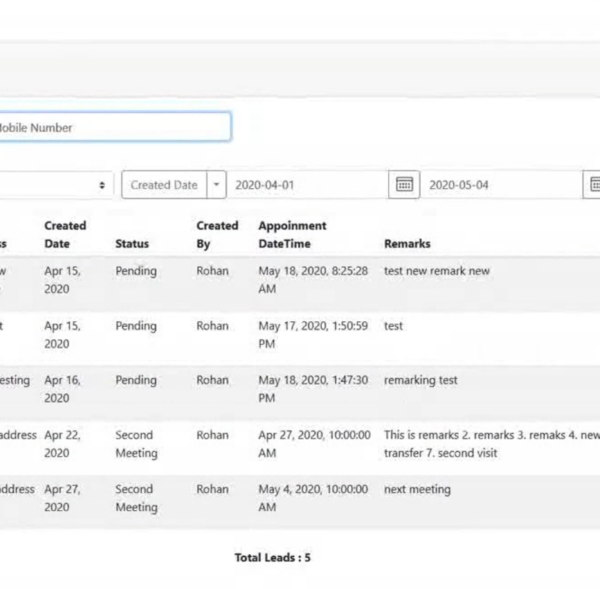
Task: Click the Created By column header
Action: click(217, 234)
